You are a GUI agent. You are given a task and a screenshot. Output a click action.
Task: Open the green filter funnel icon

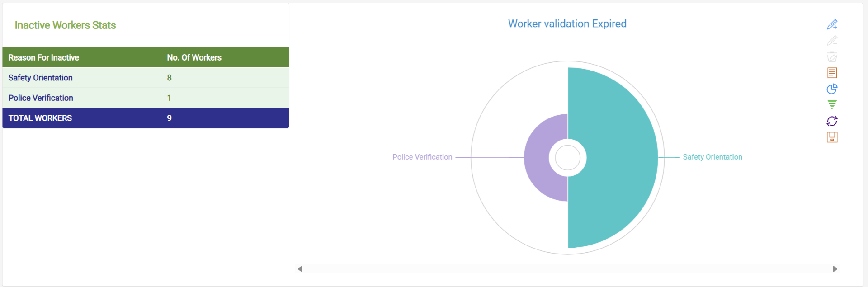832,105
